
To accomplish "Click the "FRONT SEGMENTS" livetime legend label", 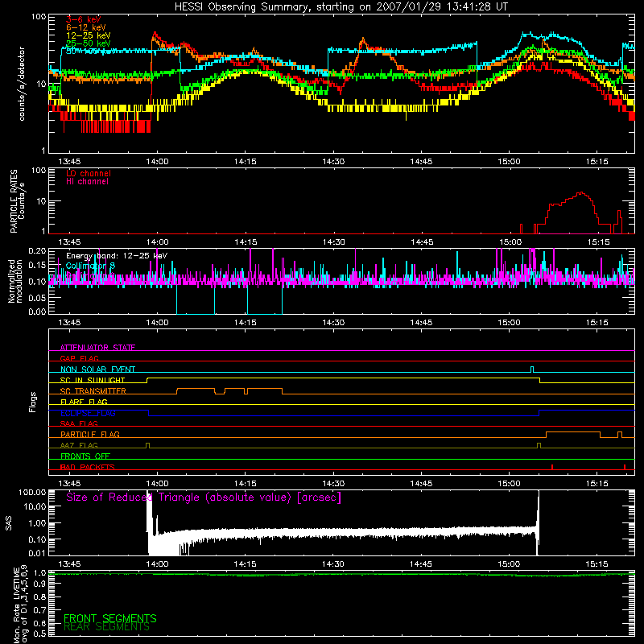I will (110, 618).
